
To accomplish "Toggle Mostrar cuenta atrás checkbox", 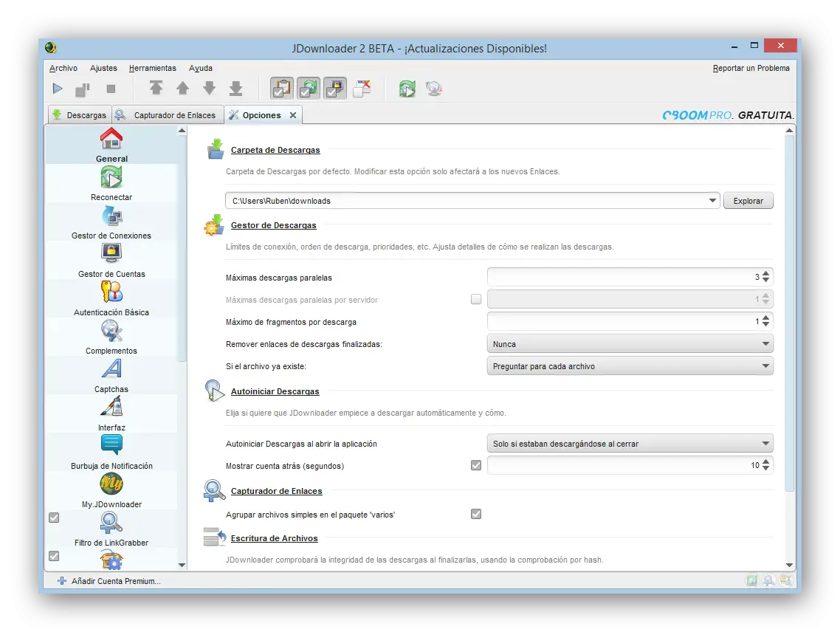I will pos(476,465).
